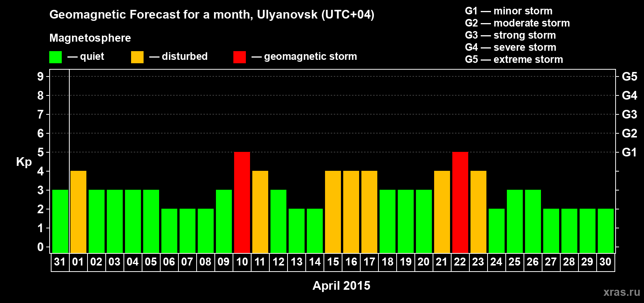Screen dimensions: 644x303
Task: Click the date label 13 on the axis
Action: (x=297, y=262)
